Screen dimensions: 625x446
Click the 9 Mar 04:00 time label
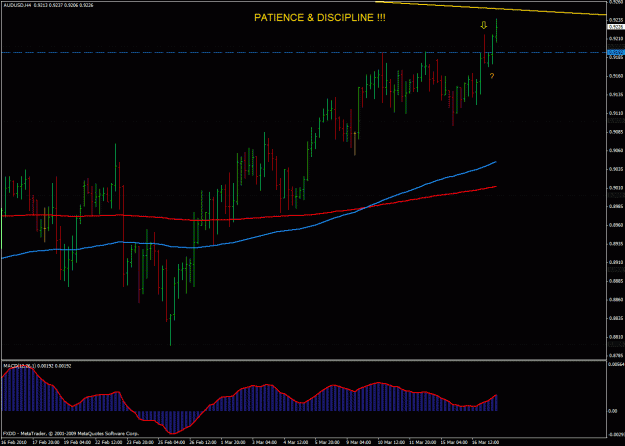coord(360,442)
